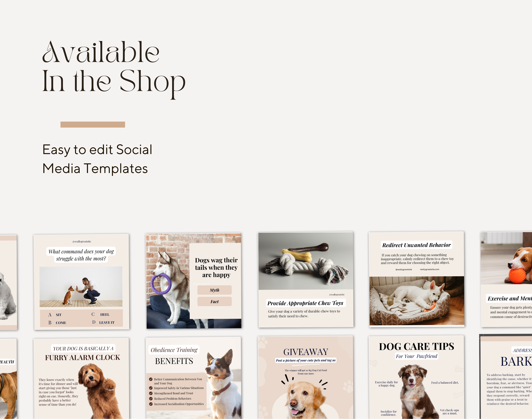This screenshot has height=419, width=532.
Task: Click checkmark beside Reduced Problem Behaviors
Action: pos(151,399)
